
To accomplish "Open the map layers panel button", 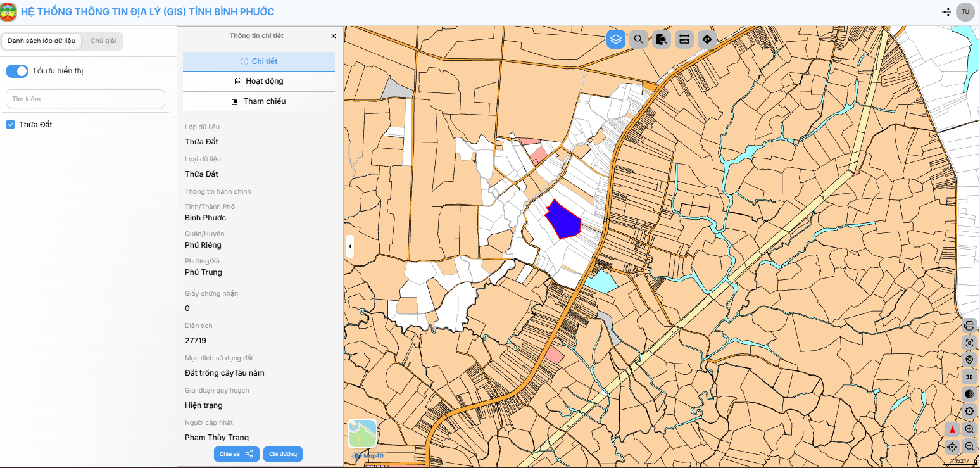I will pyautogui.click(x=616, y=39).
